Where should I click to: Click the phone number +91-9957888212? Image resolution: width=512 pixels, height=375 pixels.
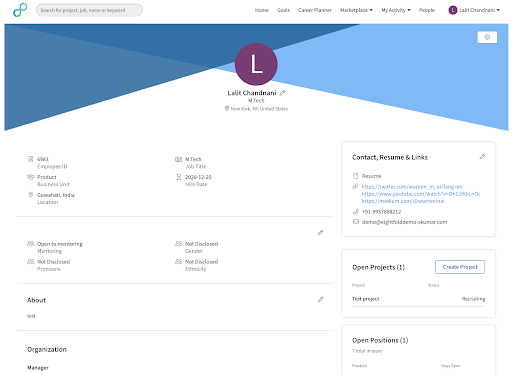[x=381, y=212]
